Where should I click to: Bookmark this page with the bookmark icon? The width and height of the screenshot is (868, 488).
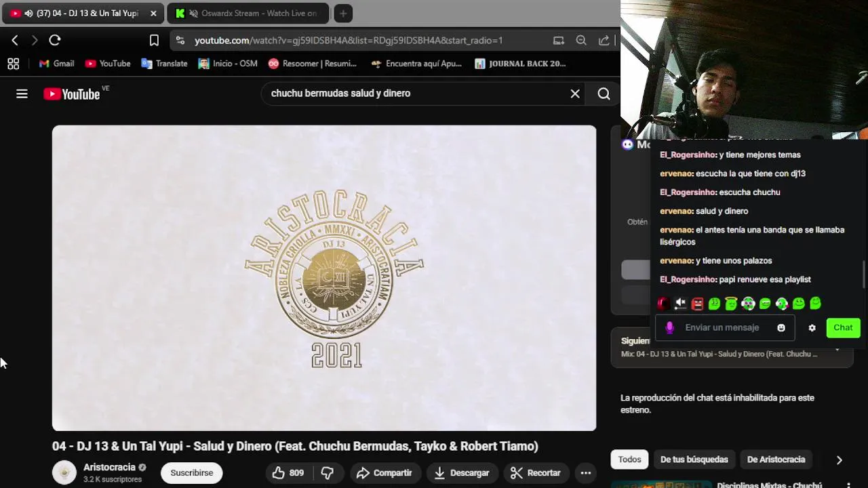point(154,41)
